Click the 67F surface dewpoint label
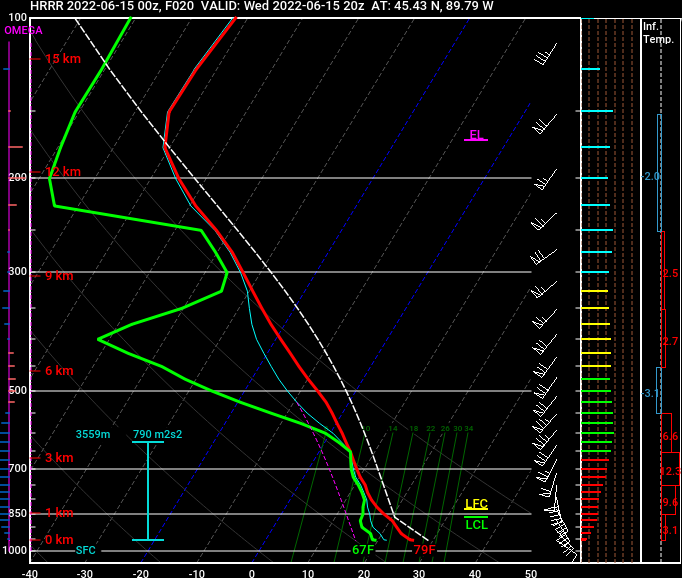The image size is (682, 578). [x=362, y=550]
